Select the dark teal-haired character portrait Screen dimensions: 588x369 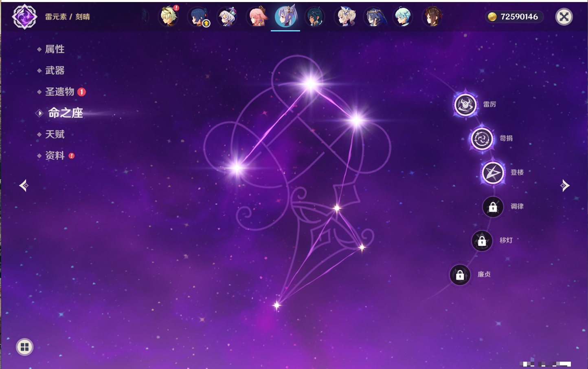click(315, 17)
